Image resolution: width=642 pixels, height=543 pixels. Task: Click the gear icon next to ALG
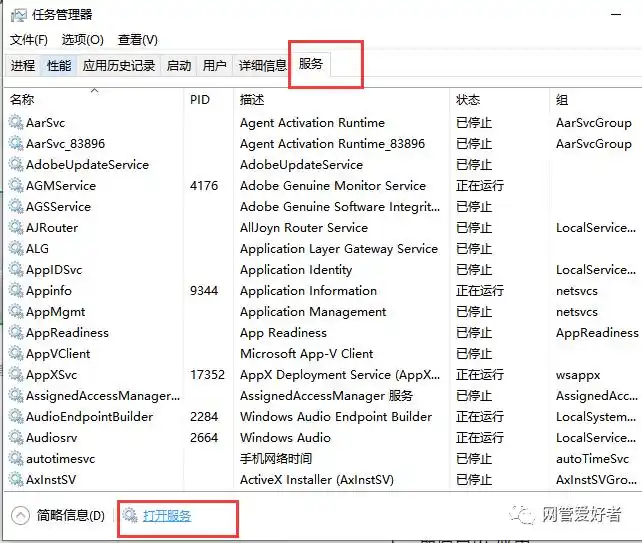[x=16, y=249]
